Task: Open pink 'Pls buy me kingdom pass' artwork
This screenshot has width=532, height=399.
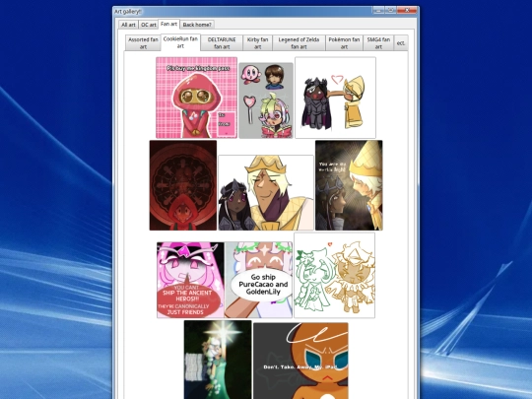Action: (196, 98)
